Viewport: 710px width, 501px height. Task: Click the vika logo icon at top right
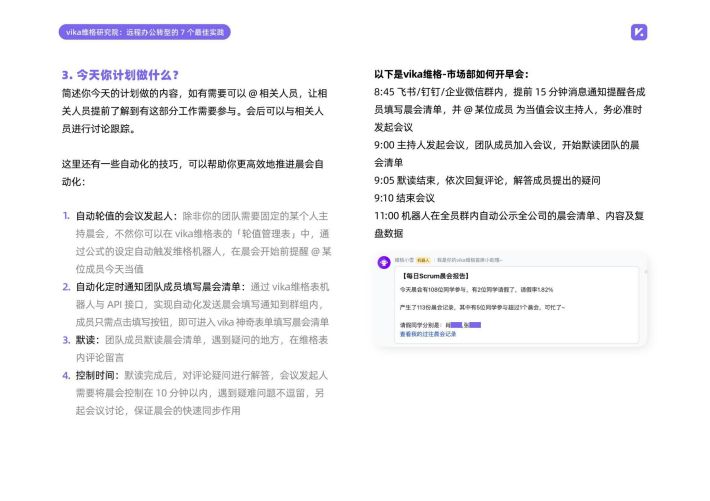tap(639, 32)
